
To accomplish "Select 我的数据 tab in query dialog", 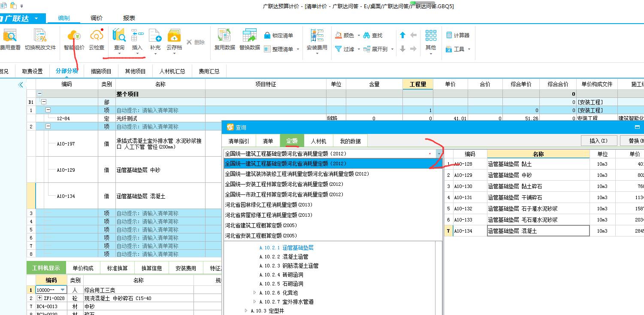I will pyautogui.click(x=351, y=141).
